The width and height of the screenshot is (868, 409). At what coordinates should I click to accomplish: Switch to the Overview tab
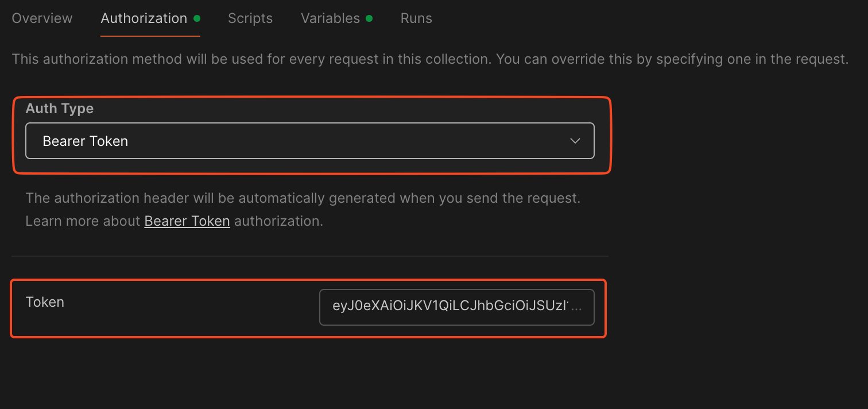tap(42, 18)
